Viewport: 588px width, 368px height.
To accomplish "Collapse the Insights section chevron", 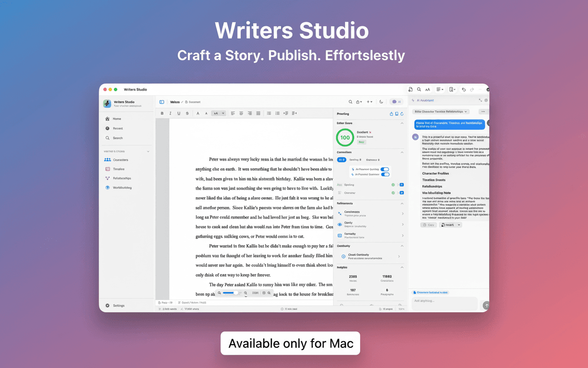I will coord(402,267).
